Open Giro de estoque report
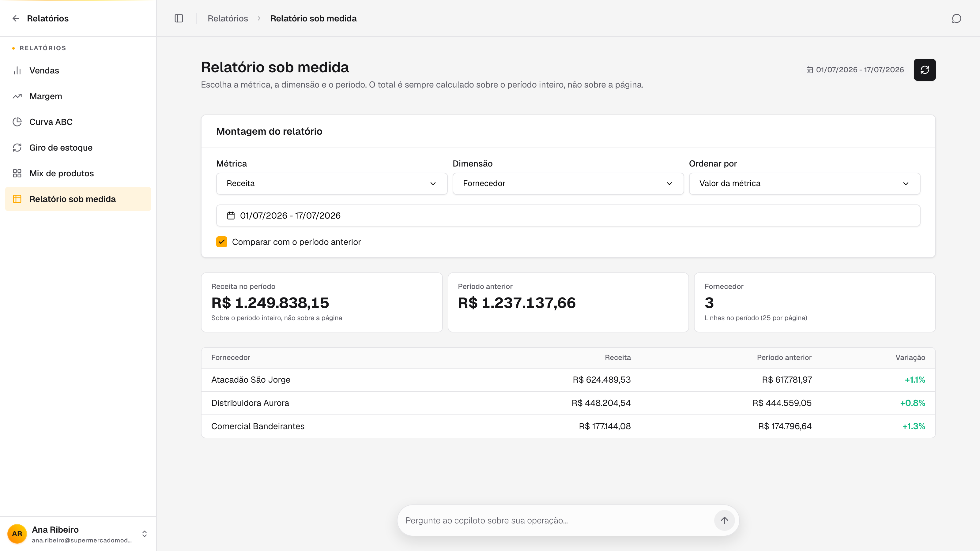The image size is (980, 551). pos(78,148)
